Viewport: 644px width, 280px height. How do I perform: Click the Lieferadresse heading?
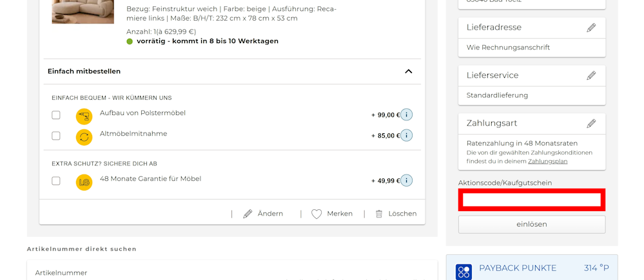click(x=494, y=28)
